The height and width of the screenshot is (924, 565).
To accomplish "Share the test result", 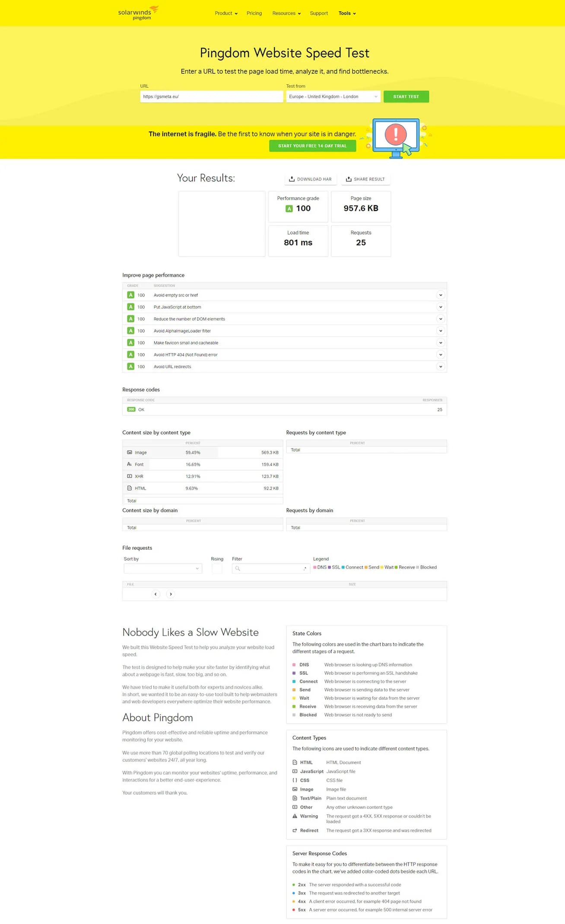I will coord(365,179).
